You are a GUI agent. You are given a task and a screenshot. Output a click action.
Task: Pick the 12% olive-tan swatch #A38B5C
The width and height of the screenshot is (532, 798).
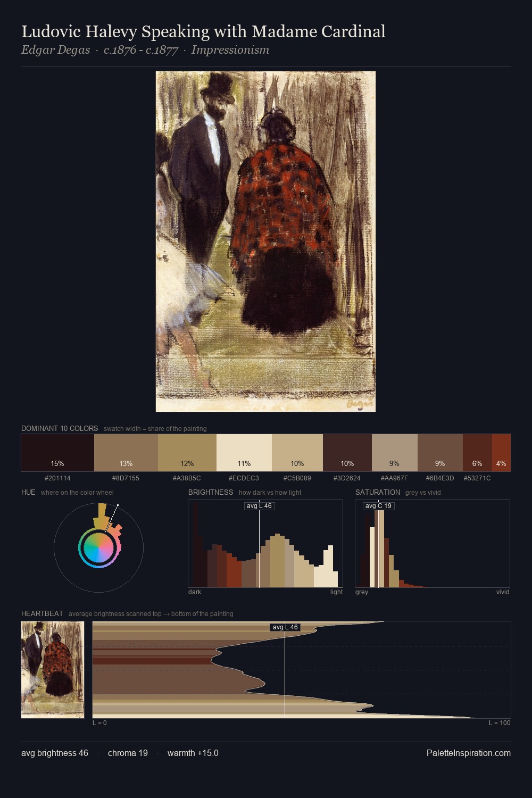[x=187, y=453]
